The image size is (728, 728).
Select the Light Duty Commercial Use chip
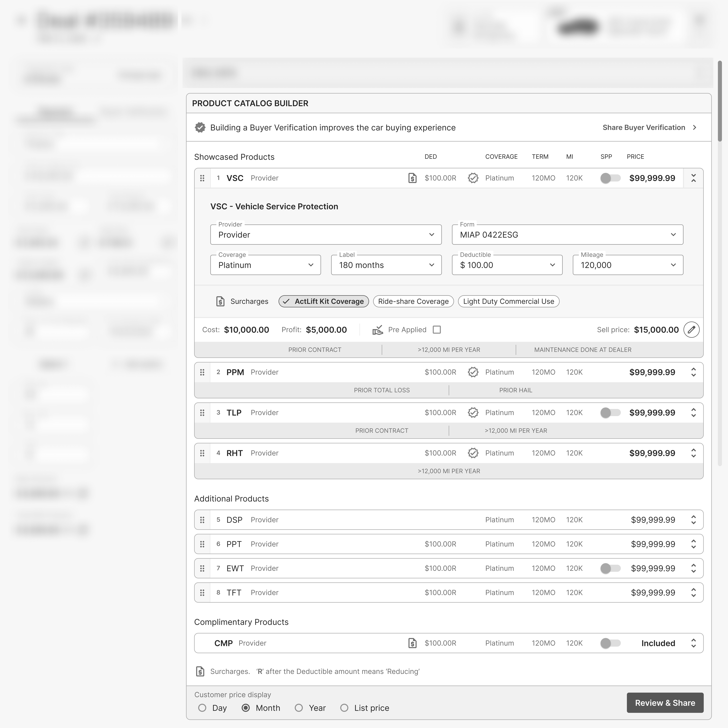point(509,301)
